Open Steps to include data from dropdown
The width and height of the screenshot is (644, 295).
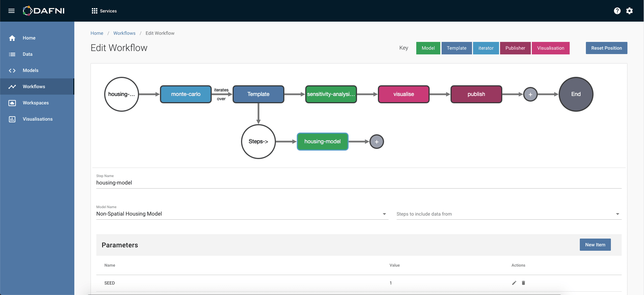pyautogui.click(x=617, y=214)
